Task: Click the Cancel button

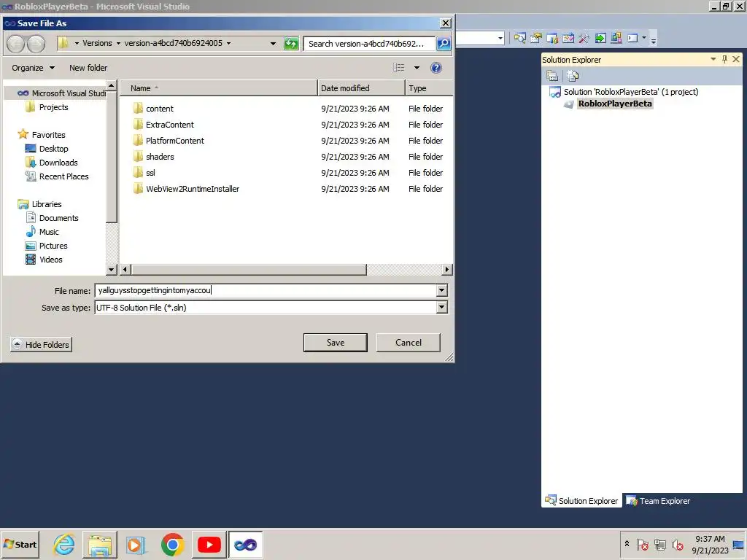Action: pos(409,343)
